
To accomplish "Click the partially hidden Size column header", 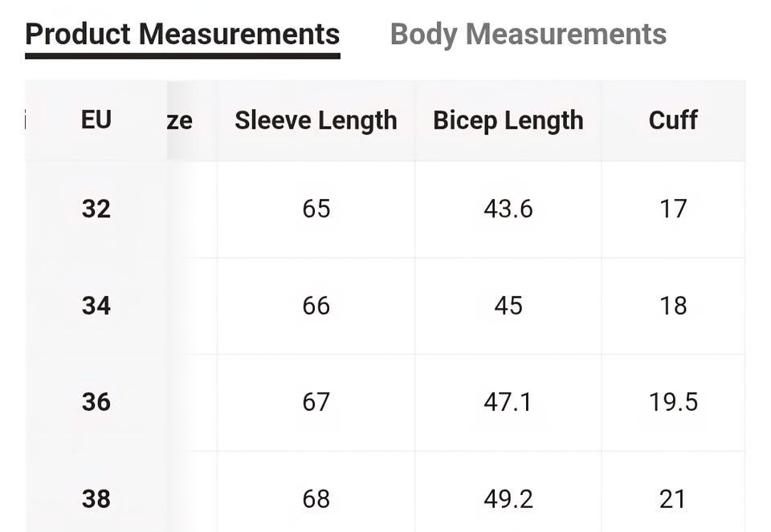I will coord(179,121).
